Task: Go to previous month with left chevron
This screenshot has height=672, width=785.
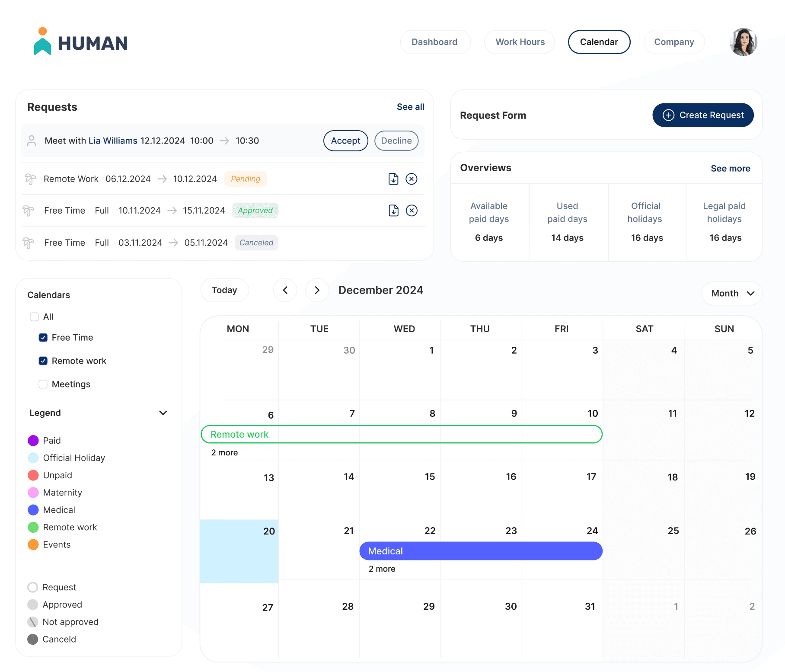Action: point(285,290)
